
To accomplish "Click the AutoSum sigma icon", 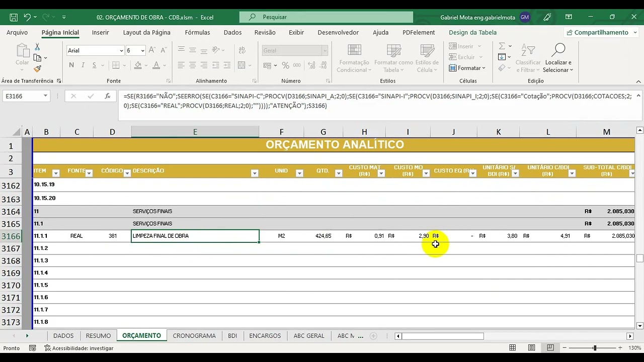I will (x=502, y=46).
